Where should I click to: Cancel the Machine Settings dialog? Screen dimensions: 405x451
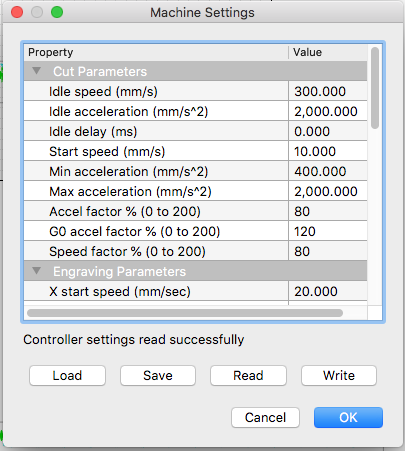click(x=265, y=417)
